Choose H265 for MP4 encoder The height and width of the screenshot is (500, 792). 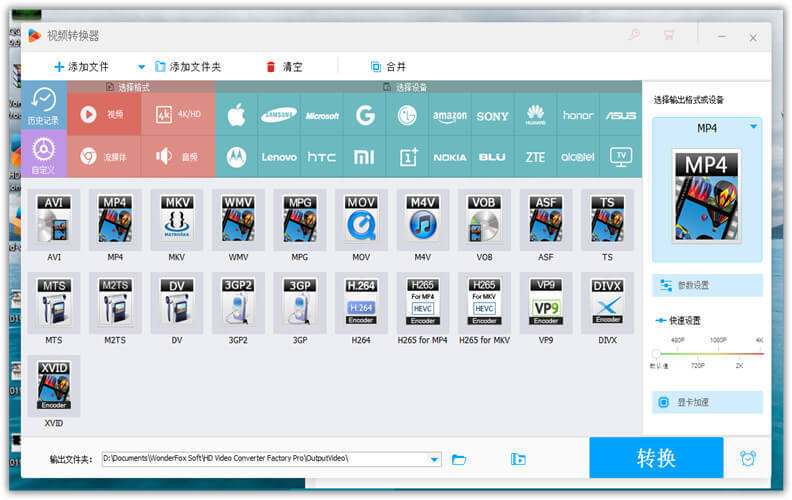pyautogui.click(x=423, y=303)
